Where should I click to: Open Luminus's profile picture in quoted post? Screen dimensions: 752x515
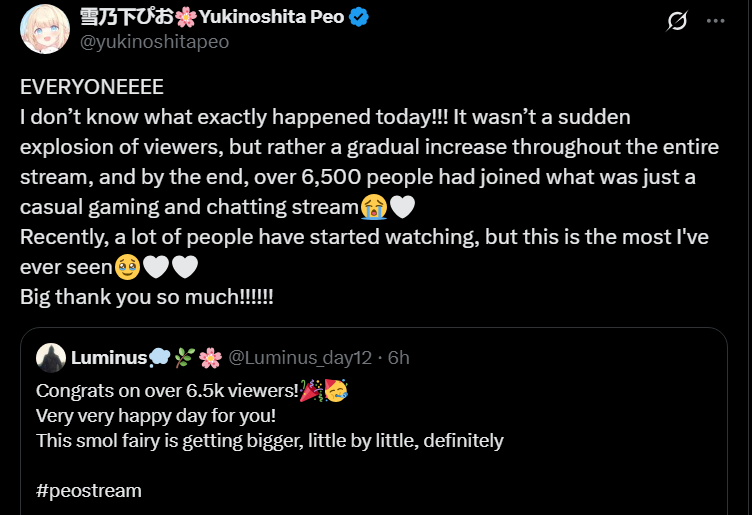[50, 358]
